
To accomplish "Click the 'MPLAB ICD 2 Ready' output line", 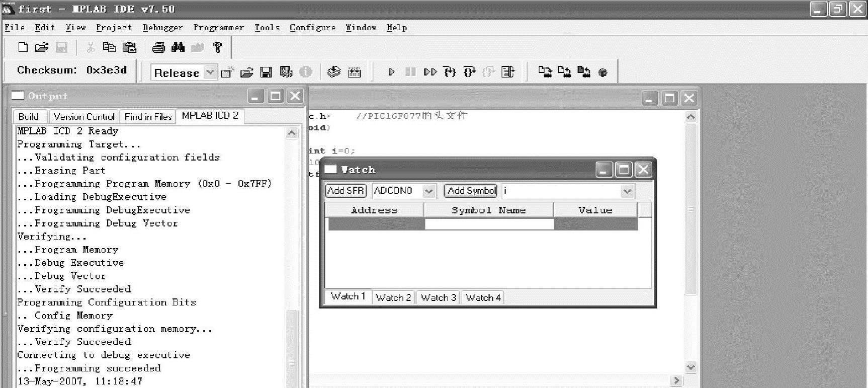I will click(68, 131).
